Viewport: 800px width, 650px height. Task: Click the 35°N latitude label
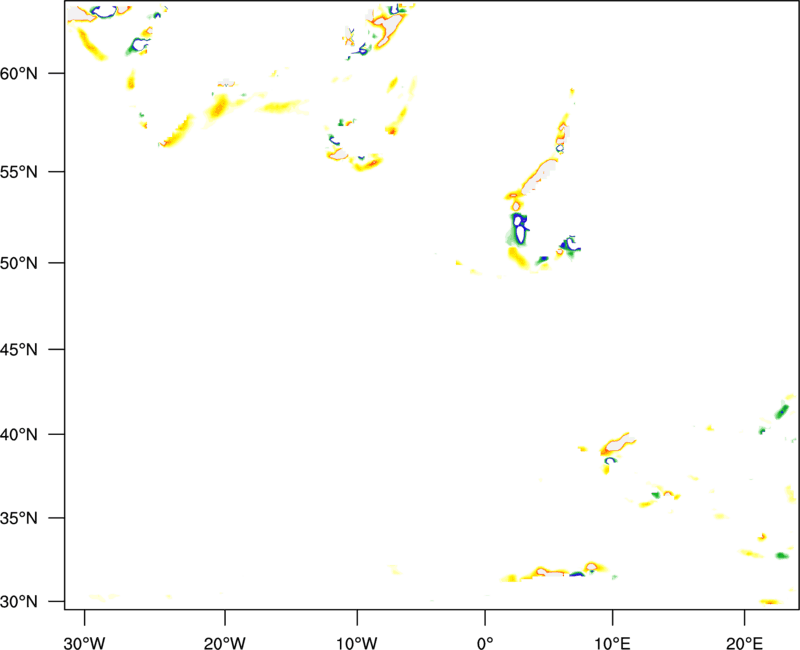pyautogui.click(x=19, y=518)
